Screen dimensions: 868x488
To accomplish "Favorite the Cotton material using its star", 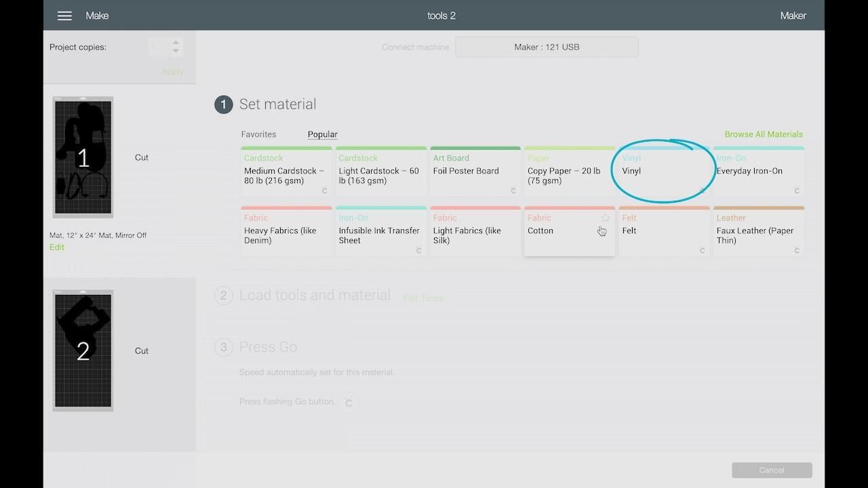I will click(606, 218).
